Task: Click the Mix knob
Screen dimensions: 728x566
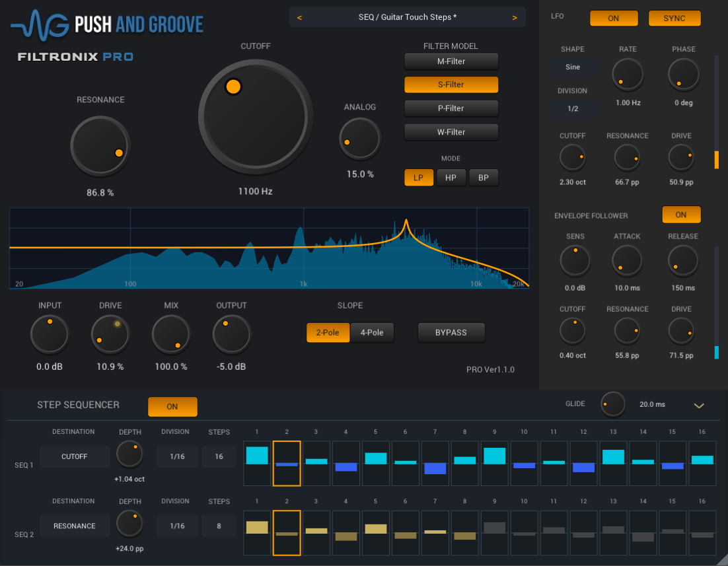Action: [x=171, y=334]
